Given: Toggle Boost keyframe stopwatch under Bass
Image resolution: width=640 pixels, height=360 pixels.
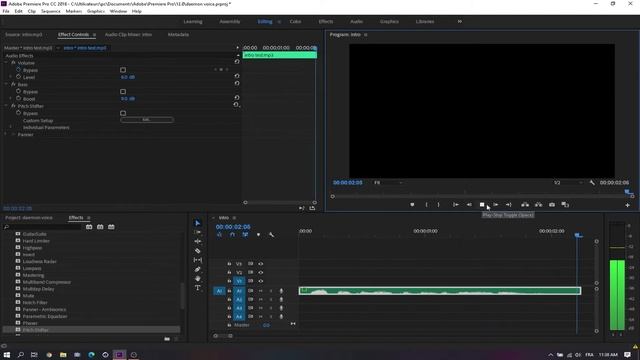Looking at the screenshot, I should [18, 98].
